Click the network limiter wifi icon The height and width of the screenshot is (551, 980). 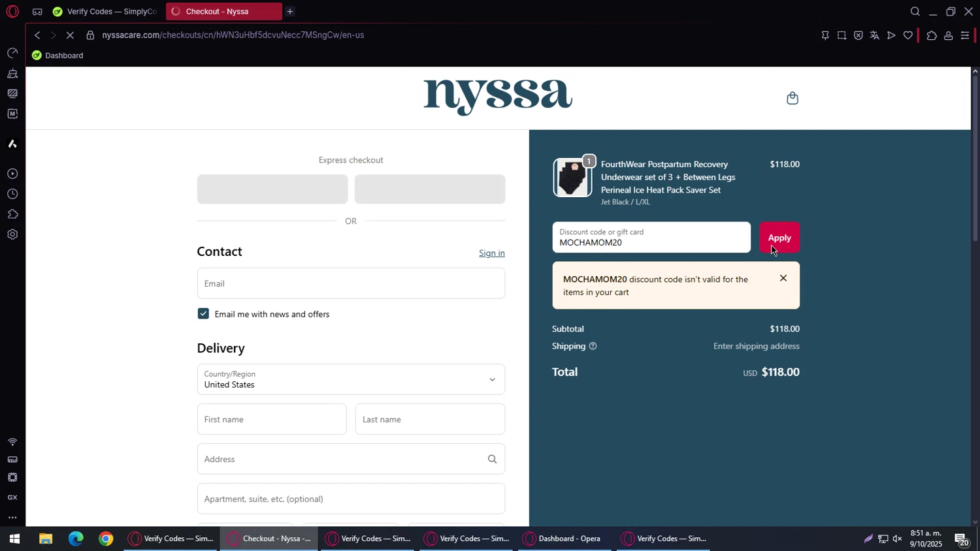pos(12,442)
